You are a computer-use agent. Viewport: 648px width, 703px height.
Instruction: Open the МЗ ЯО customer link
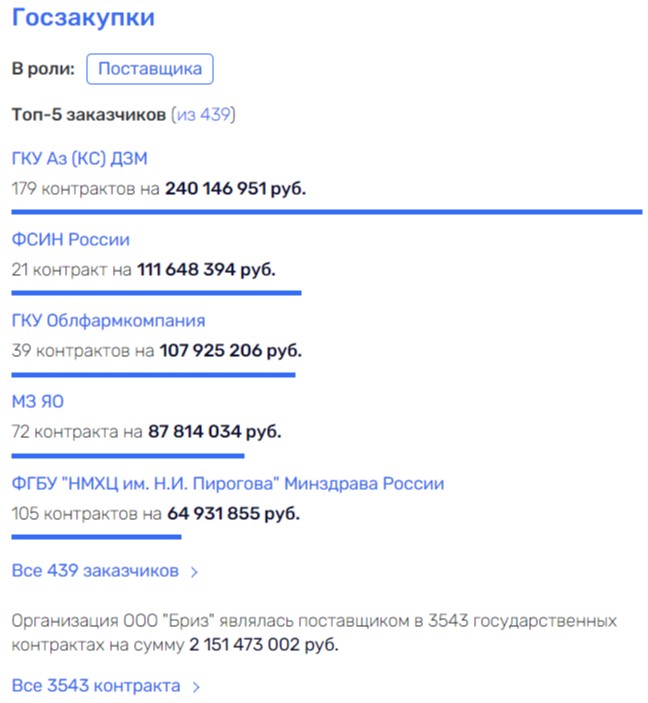click(x=38, y=402)
